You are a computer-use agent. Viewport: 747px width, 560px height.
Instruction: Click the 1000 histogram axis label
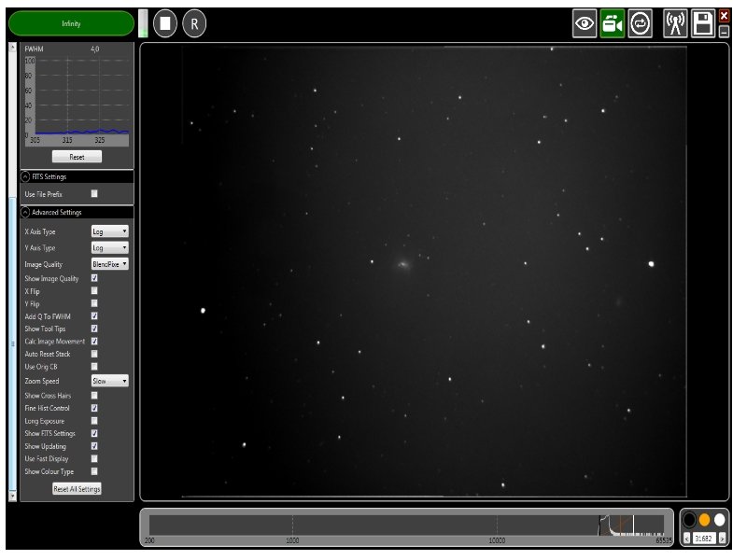tap(292, 540)
